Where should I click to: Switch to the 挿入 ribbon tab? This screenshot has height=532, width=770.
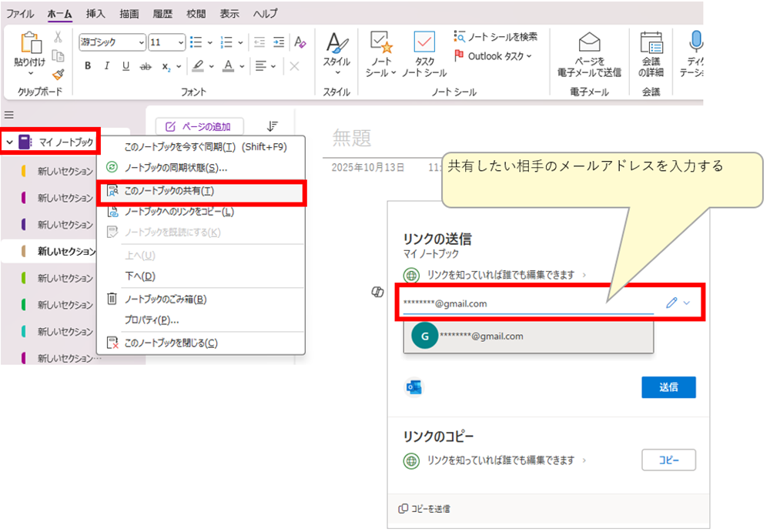pos(95,14)
